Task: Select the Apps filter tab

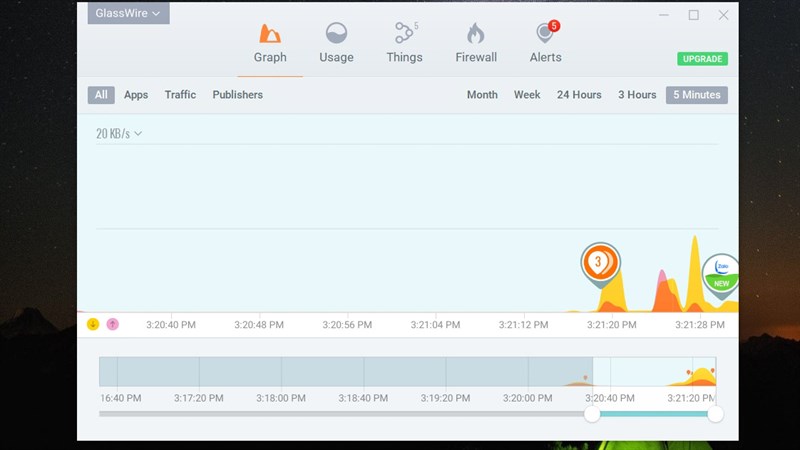Action: tap(136, 95)
